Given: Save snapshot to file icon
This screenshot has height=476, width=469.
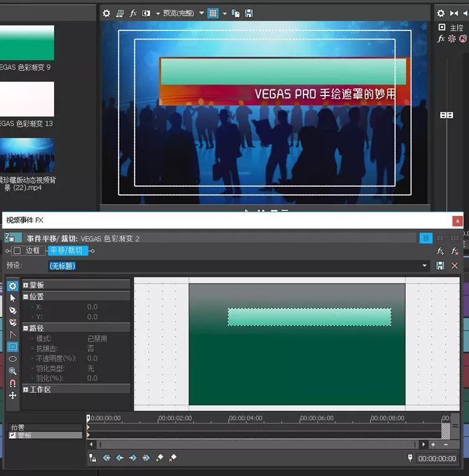Looking at the screenshot, I should pos(249,14).
